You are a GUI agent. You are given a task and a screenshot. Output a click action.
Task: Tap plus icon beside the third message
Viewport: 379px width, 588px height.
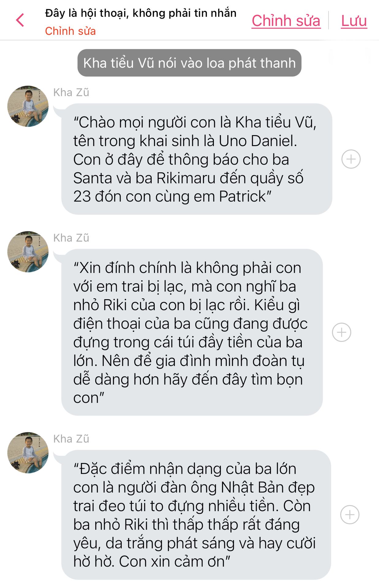pos(350,514)
